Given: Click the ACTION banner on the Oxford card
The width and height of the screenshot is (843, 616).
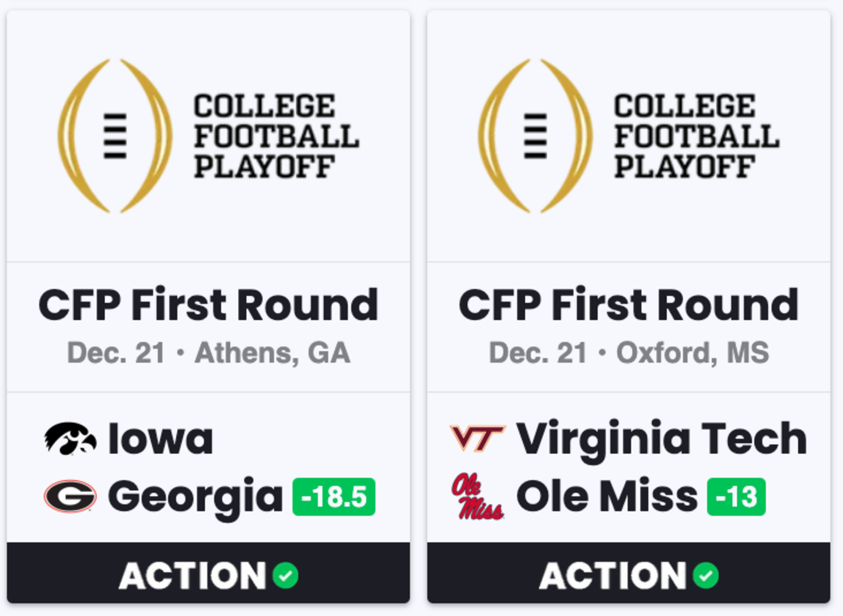Looking at the screenshot, I should click(x=629, y=573).
